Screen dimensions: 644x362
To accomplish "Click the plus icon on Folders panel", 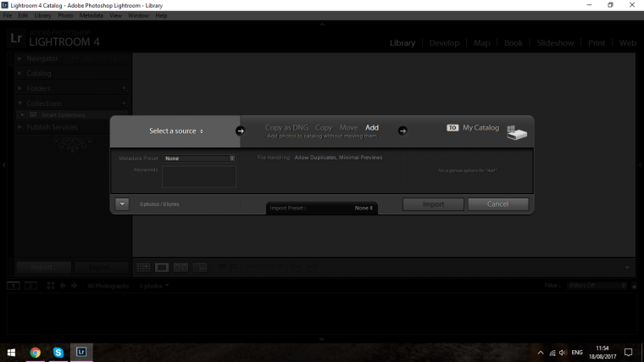I will click(124, 88).
